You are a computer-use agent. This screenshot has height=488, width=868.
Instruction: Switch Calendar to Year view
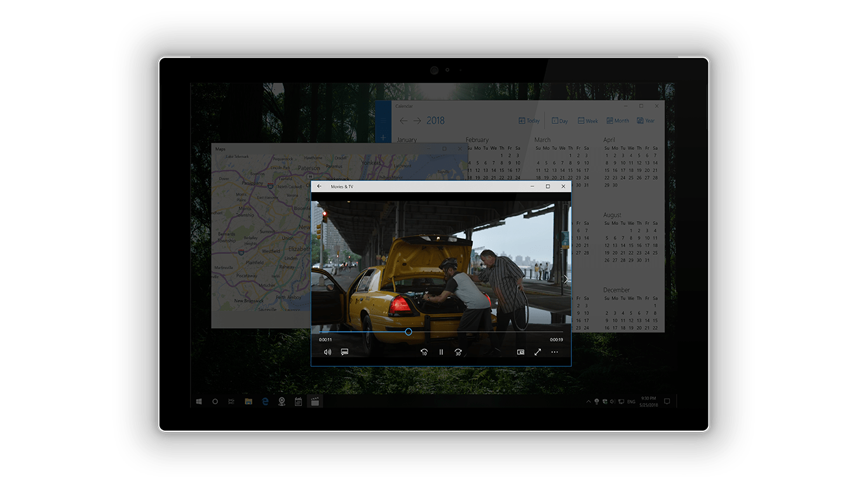[x=646, y=121]
